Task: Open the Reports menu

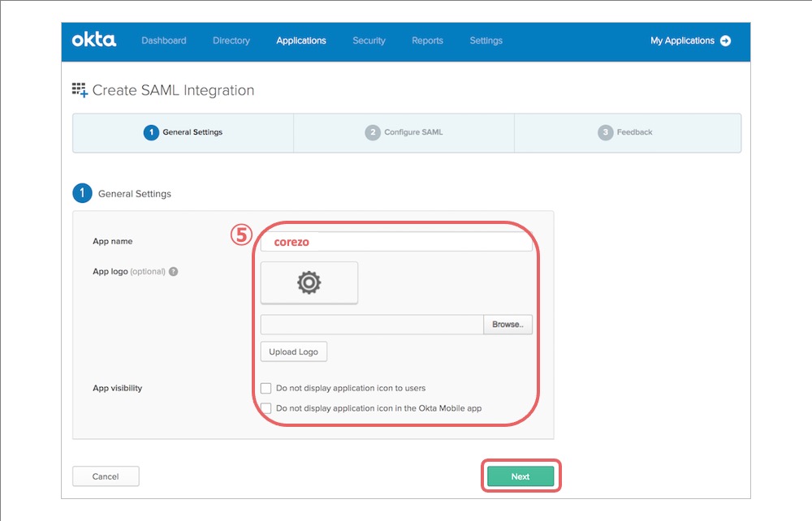Action: point(427,41)
